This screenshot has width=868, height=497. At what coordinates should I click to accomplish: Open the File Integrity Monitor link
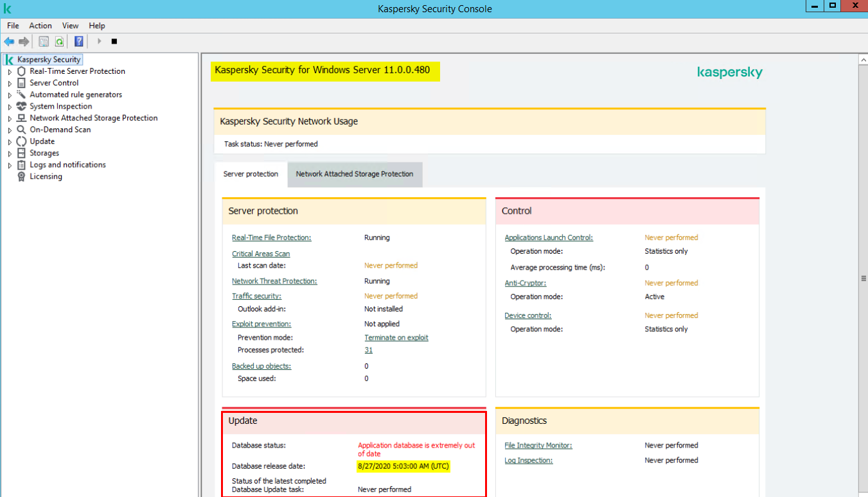[538, 446]
